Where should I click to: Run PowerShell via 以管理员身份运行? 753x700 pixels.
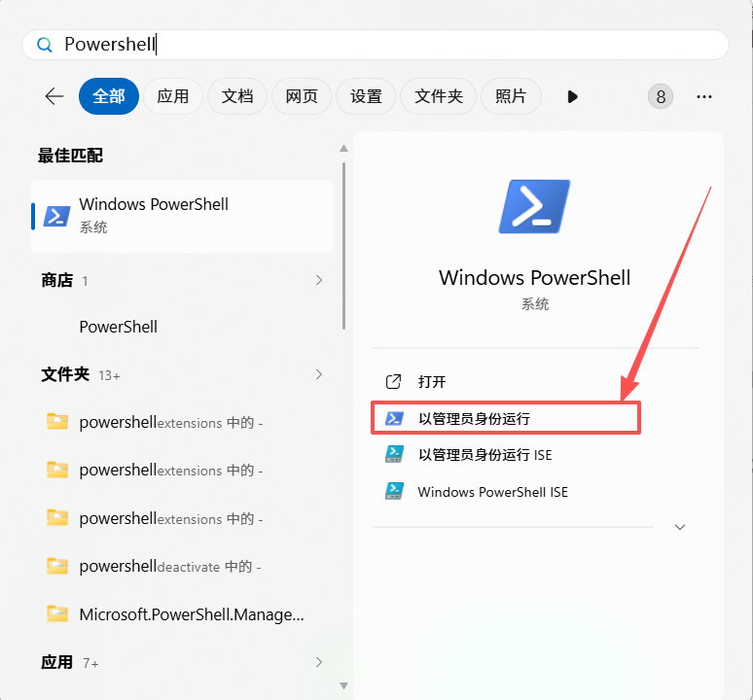pos(506,418)
